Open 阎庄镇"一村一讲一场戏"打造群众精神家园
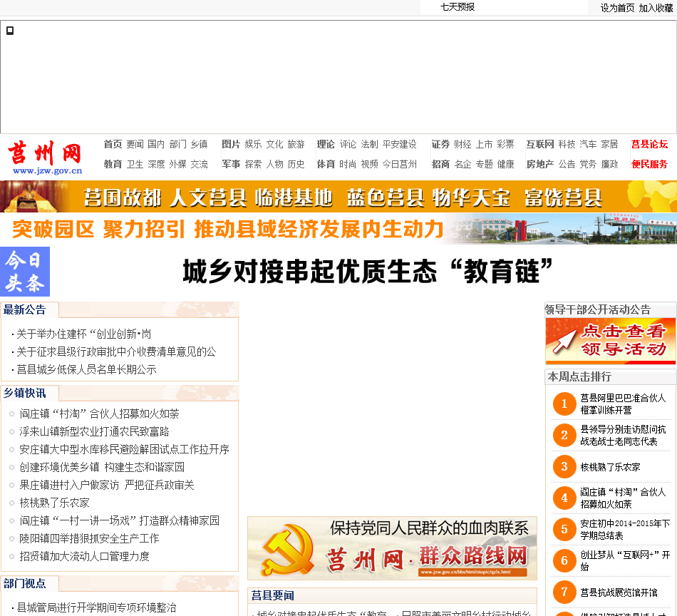This screenshot has height=616, width=677. click(x=119, y=520)
